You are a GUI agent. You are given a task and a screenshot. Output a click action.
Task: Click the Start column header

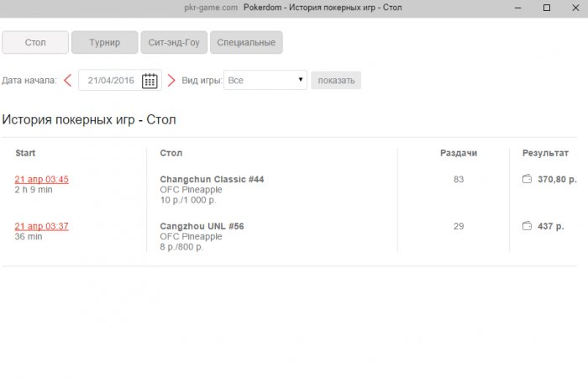25,153
